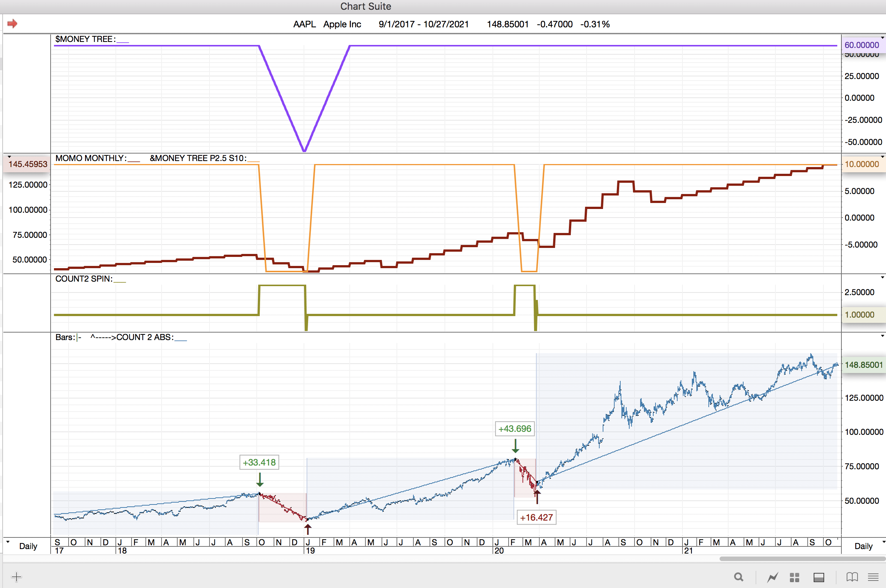The width and height of the screenshot is (886, 588).
Task: Expand the COUNT2 SPIN pane dropdown arrow
Action: click(882, 278)
